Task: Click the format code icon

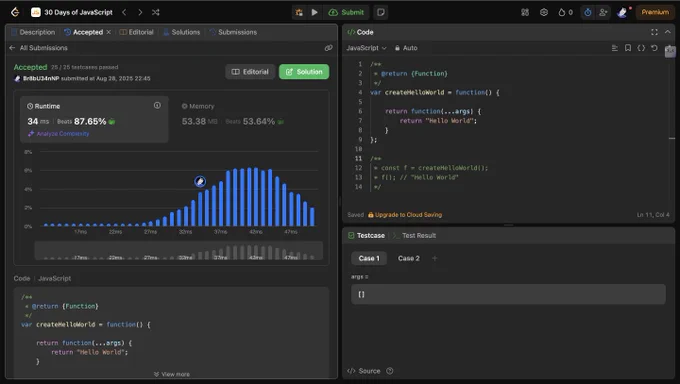Action: pos(615,48)
